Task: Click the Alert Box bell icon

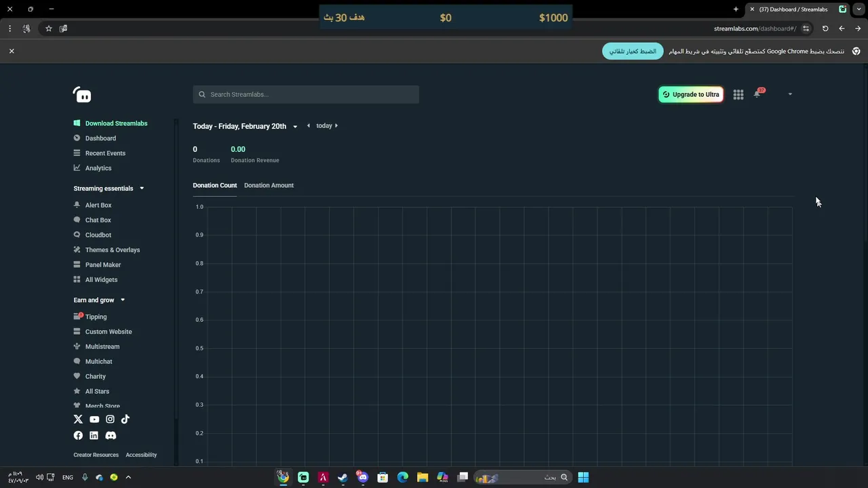Action: [x=77, y=205]
